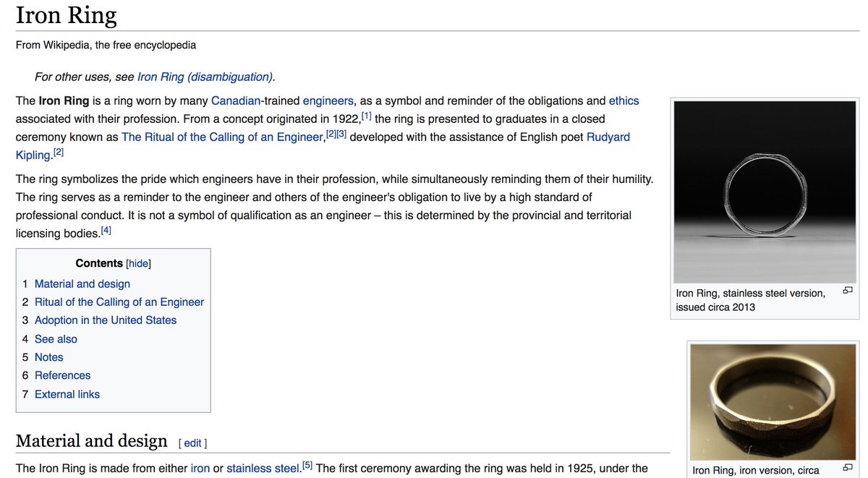Viewport: 868px width, 478px height.
Task: Open the Iron Ring (disambiguation) link
Action: click(x=205, y=77)
